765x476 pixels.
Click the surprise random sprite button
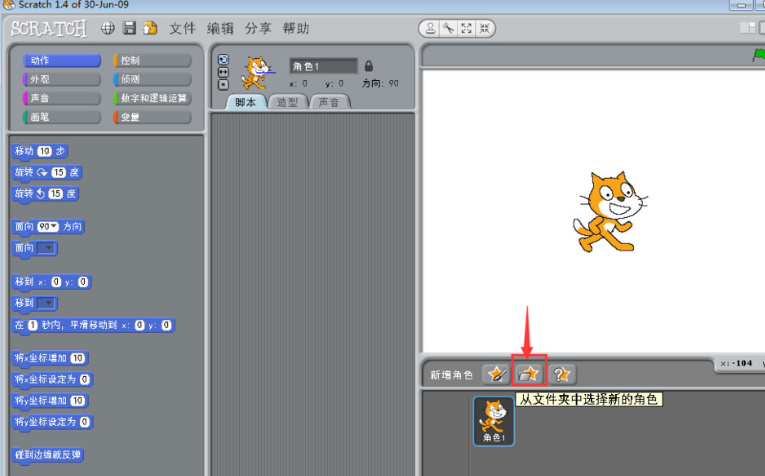(562, 373)
